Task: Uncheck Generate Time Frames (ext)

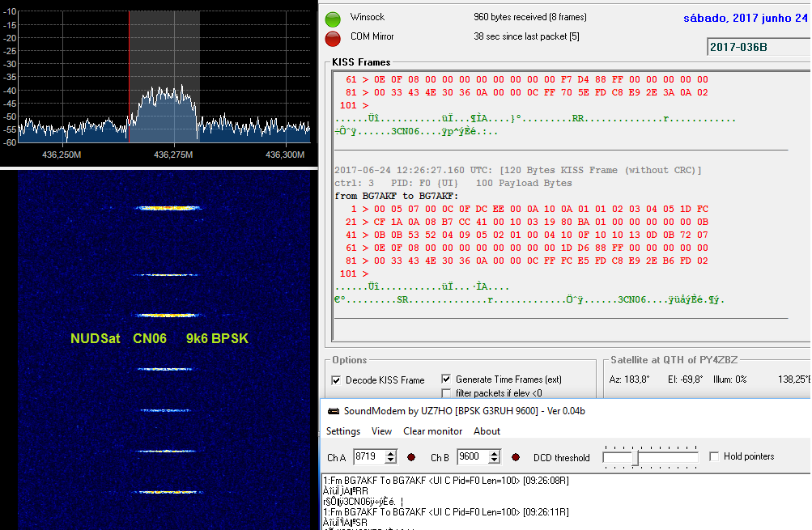Action: point(446,379)
